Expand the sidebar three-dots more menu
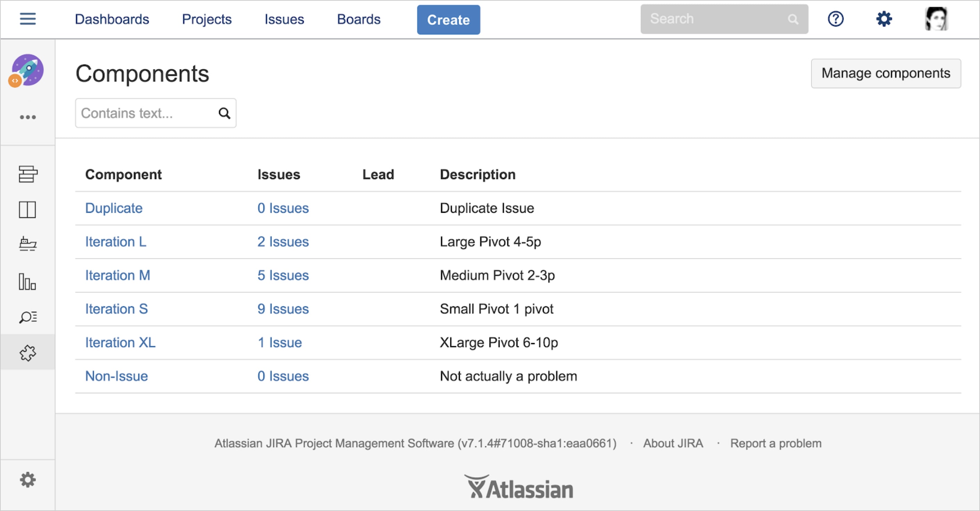The width and height of the screenshot is (980, 511). tap(28, 117)
